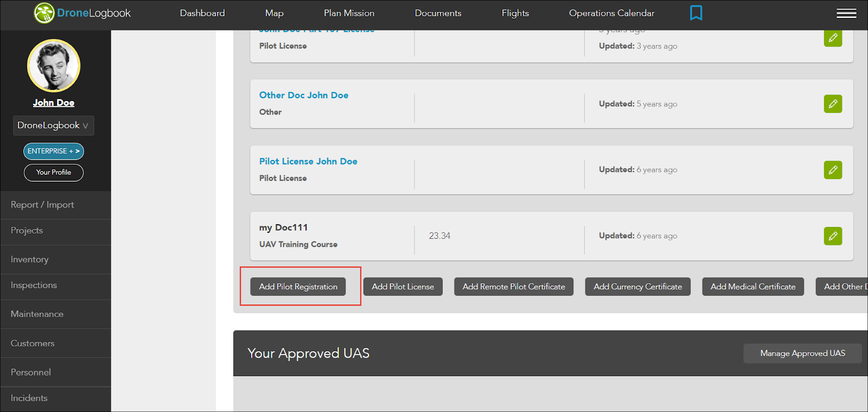Screen dimensions: 868x412
Task: Open the Documents menu item
Action: (x=438, y=13)
